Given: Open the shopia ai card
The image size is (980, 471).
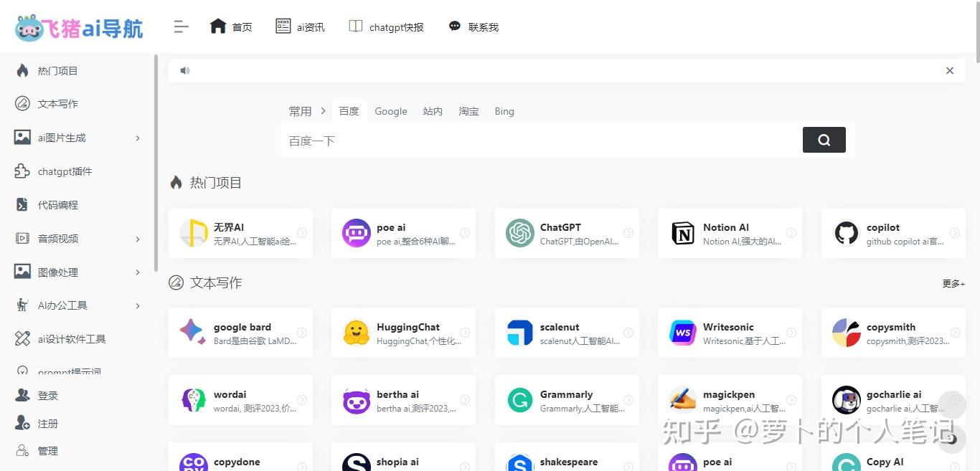Looking at the screenshot, I should [x=403, y=457].
